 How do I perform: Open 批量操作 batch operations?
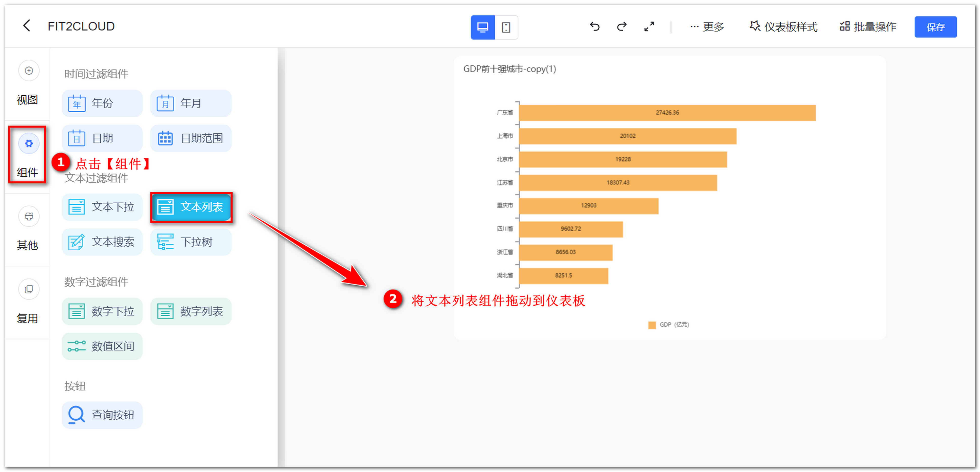pyautogui.click(x=868, y=27)
